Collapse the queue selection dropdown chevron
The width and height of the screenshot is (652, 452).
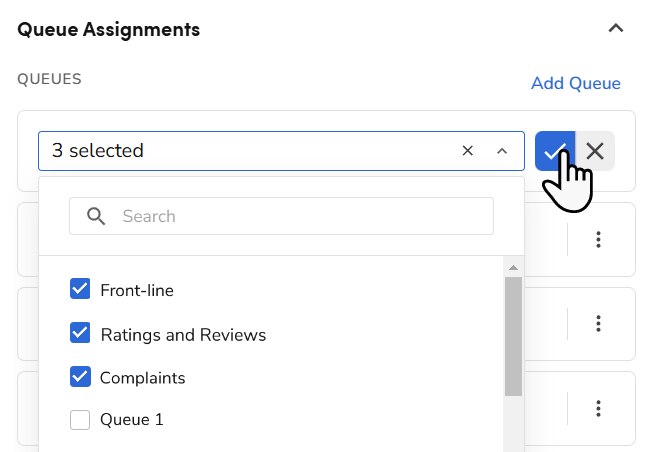[502, 151]
